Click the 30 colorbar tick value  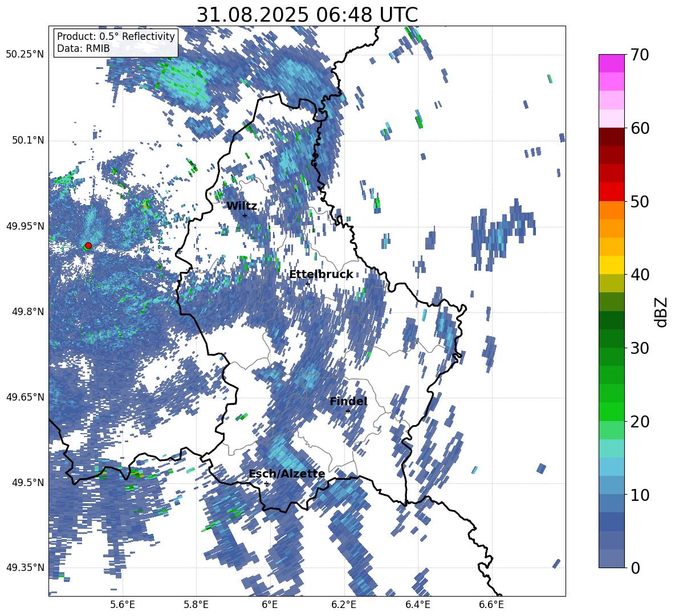[639, 348]
